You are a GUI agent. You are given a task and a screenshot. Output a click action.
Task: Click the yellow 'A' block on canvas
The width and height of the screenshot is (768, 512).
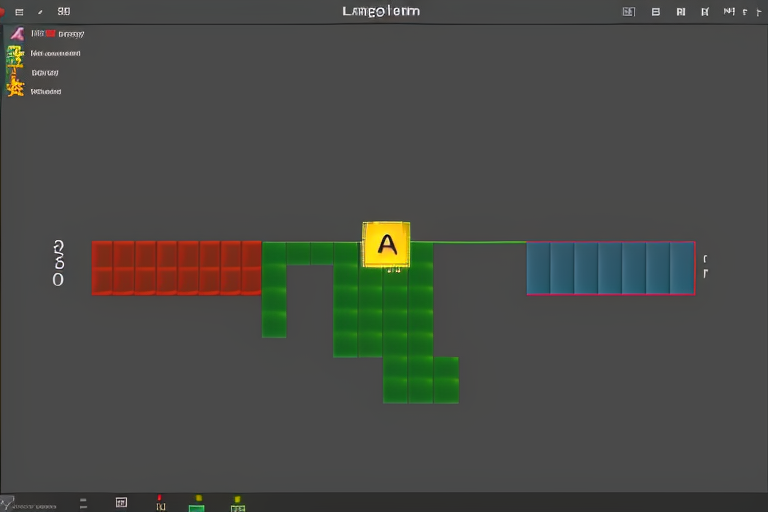pyautogui.click(x=386, y=245)
